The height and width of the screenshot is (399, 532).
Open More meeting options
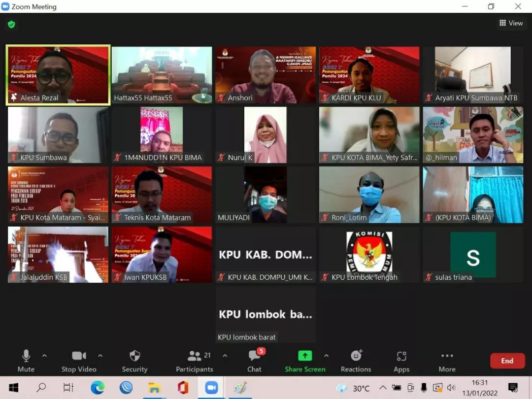tap(447, 361)
